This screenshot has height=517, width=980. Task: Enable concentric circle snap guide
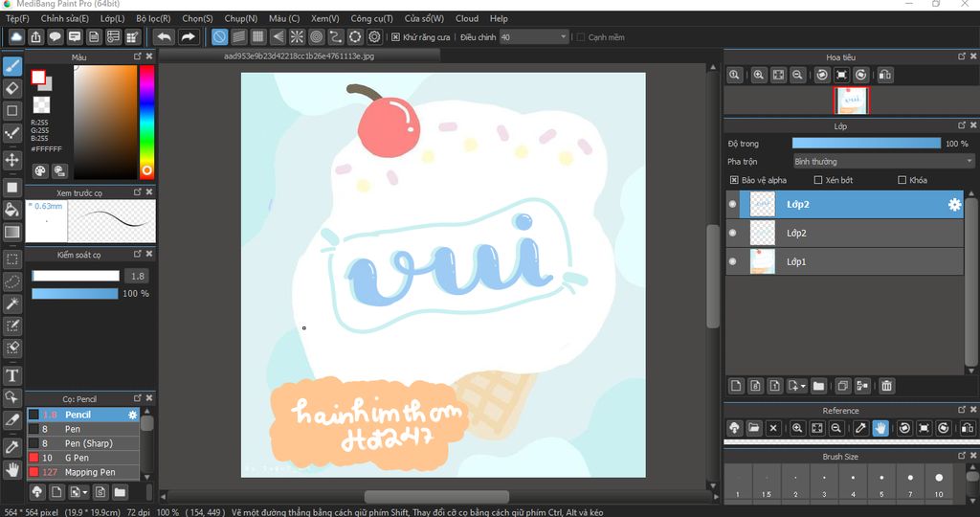(x=316, y=37)
